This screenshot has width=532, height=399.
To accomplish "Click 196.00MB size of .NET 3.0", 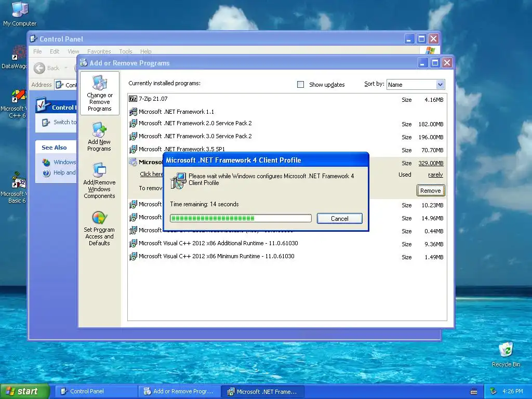I will (431, 137).
